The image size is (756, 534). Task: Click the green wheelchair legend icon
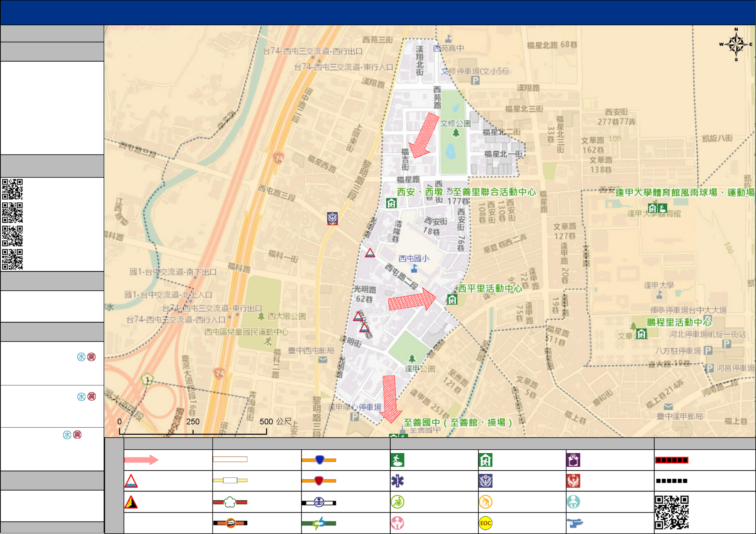397,502
